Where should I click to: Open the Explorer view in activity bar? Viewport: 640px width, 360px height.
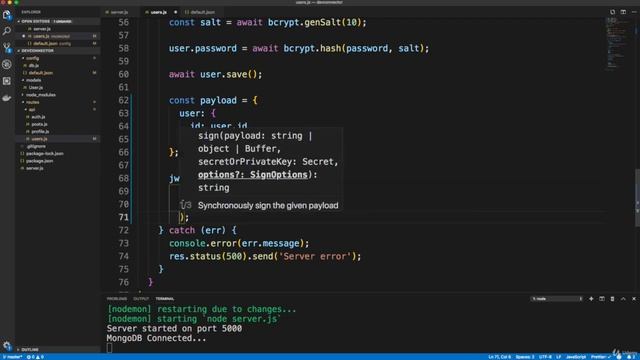7,15
